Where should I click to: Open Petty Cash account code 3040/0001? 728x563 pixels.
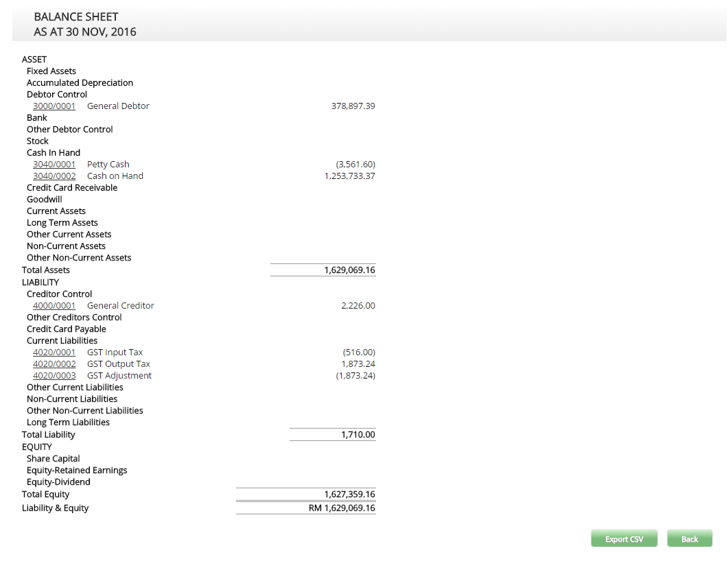point(54,165)
